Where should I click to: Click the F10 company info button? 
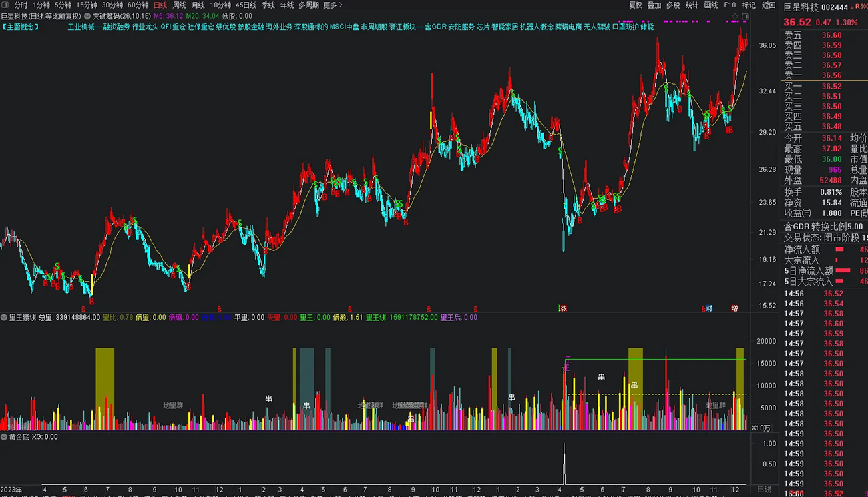click(730, 5)
